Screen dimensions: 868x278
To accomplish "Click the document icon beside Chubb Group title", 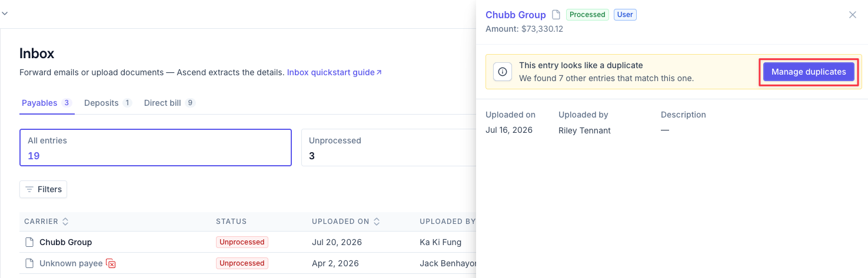I will [556, 15].
